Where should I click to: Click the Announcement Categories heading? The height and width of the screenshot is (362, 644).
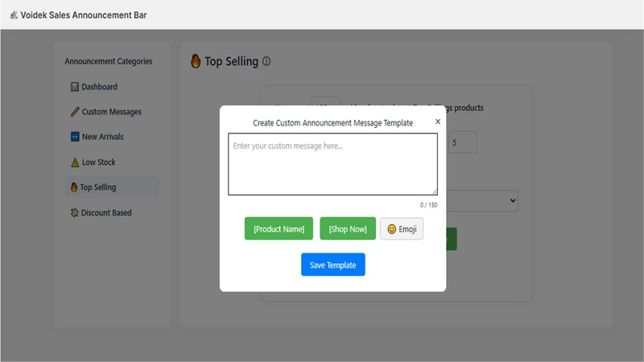(x=109, y=61)
